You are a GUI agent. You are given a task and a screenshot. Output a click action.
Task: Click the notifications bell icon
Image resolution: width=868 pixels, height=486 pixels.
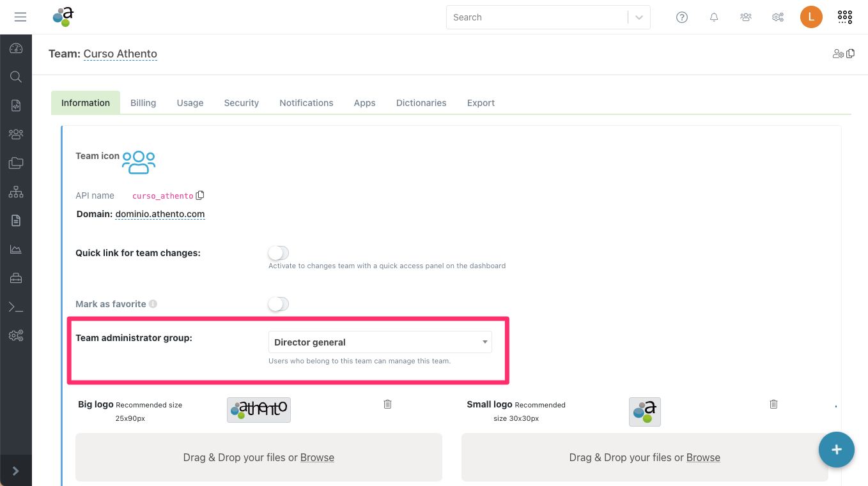point(714,17)
